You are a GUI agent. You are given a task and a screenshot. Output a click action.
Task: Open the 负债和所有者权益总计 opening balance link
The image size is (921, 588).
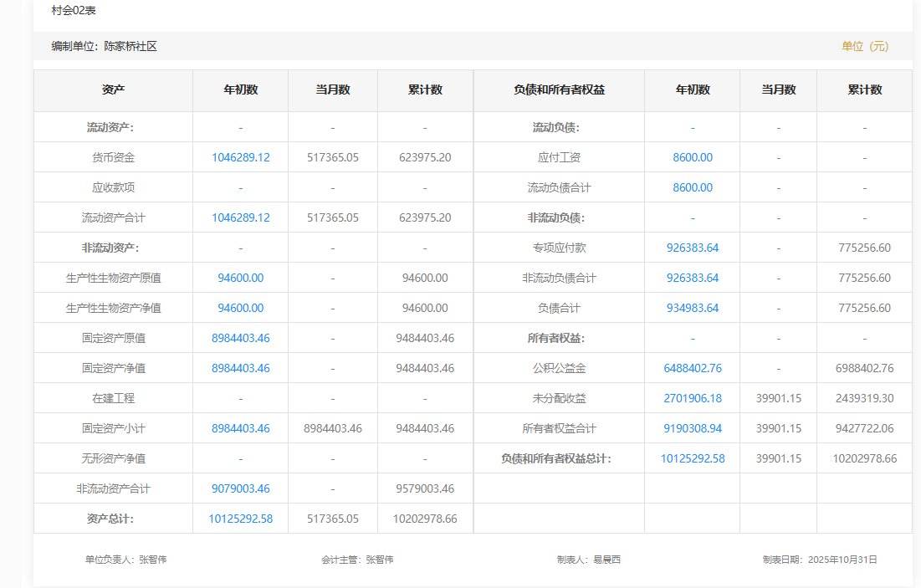692,458
